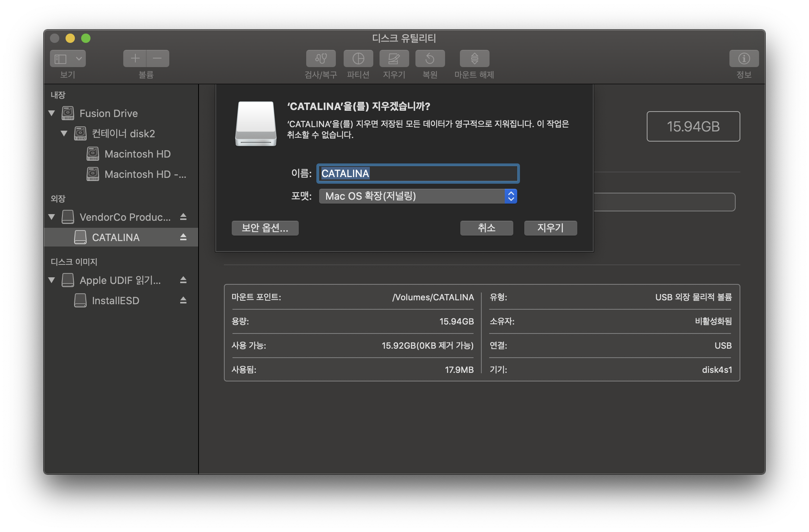Click the Unmount (마운트 해제) toolbar icon
Viewport: 809px width, 532px height.
tap(474, 59)
